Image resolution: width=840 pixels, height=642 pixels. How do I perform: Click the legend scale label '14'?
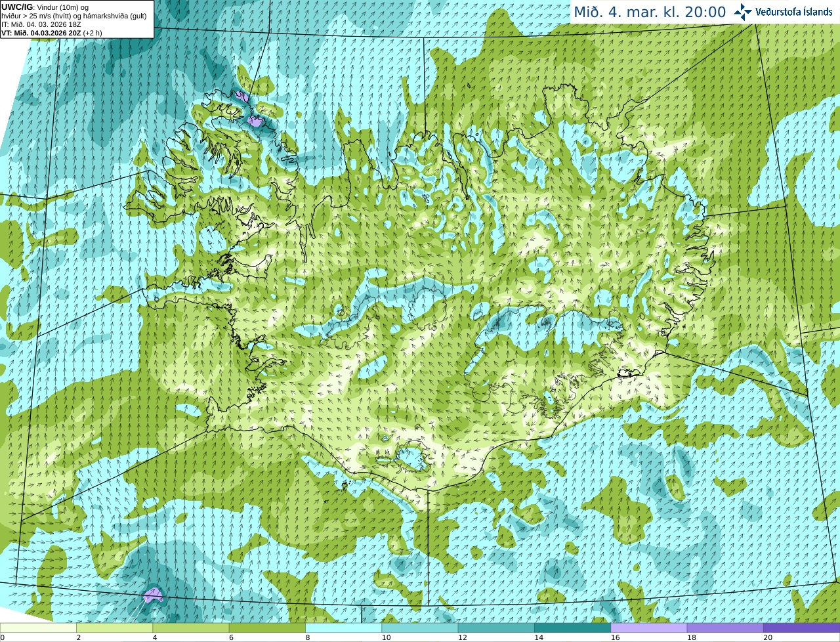click(538, 637)
